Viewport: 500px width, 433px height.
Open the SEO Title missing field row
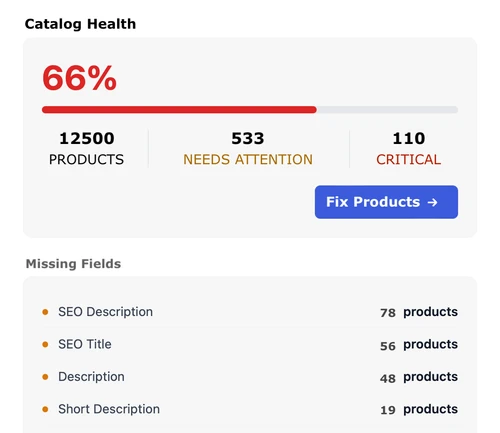pos(250,344)
